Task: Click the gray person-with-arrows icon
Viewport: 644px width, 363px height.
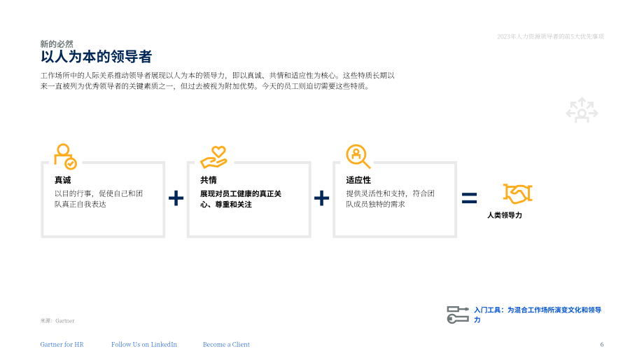Action: (582, 110)
